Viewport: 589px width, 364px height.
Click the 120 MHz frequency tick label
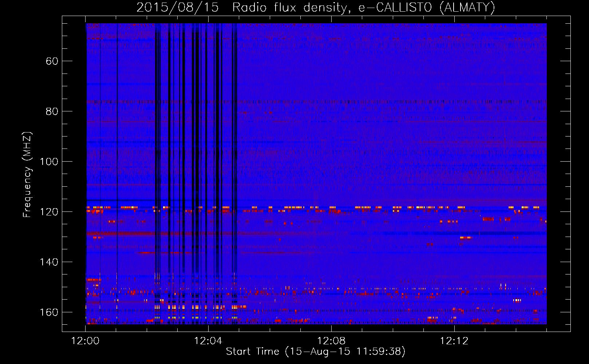click(49, 212)
